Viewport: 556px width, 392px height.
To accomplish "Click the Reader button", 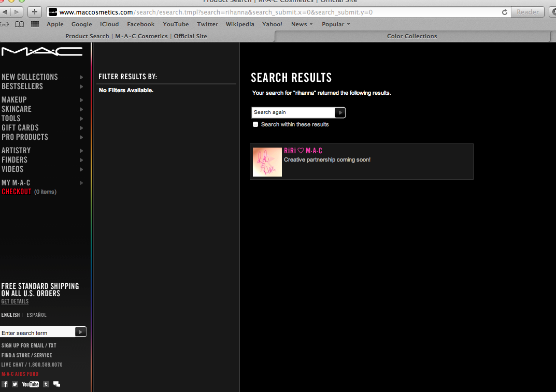I will 528,12.
